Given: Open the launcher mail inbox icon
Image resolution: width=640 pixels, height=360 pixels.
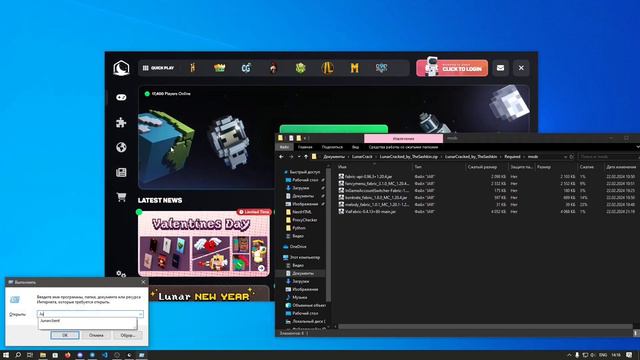Looking at the screenshot, I should (x=500, y=68).
